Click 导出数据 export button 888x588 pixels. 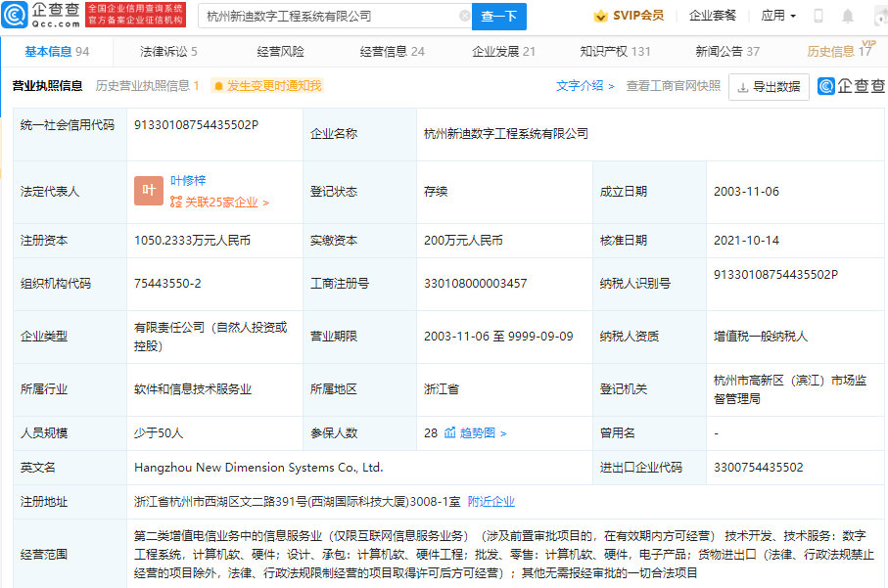tap(769, 87)
